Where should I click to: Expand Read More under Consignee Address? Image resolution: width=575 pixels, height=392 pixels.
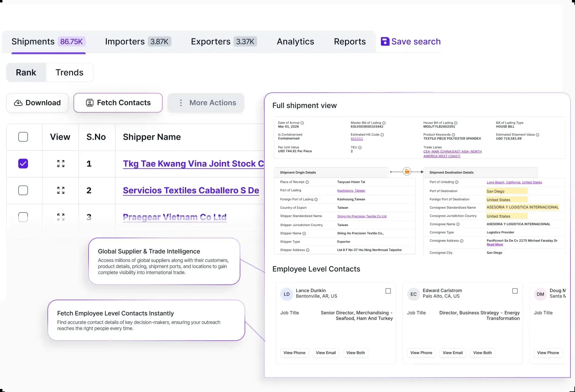click(x=495, y=245)
